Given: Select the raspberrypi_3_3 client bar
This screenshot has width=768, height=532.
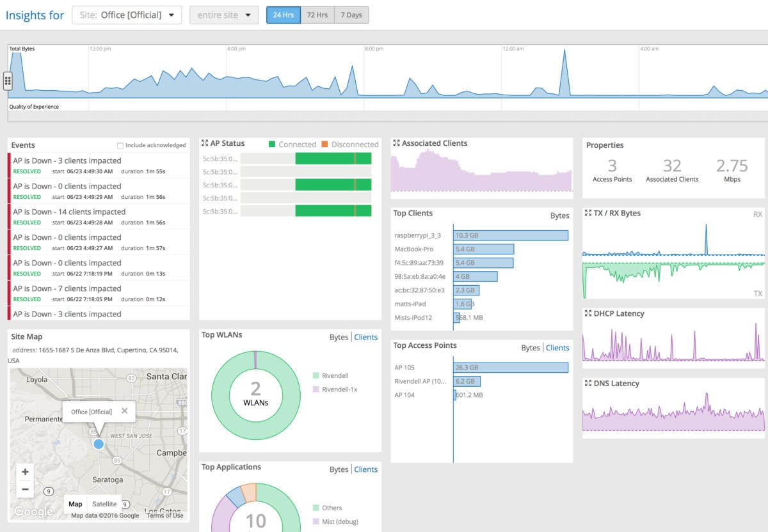Looking at the screenshot, I should [x=511, y=235].
